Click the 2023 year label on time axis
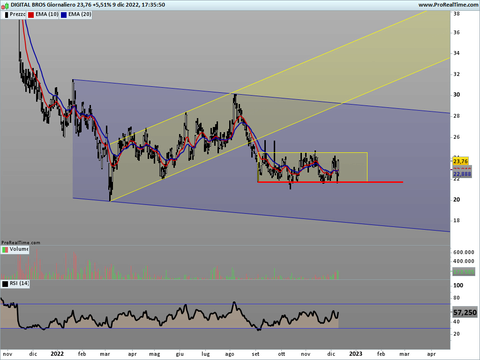 pyautogui.click(x=355, y=354)
